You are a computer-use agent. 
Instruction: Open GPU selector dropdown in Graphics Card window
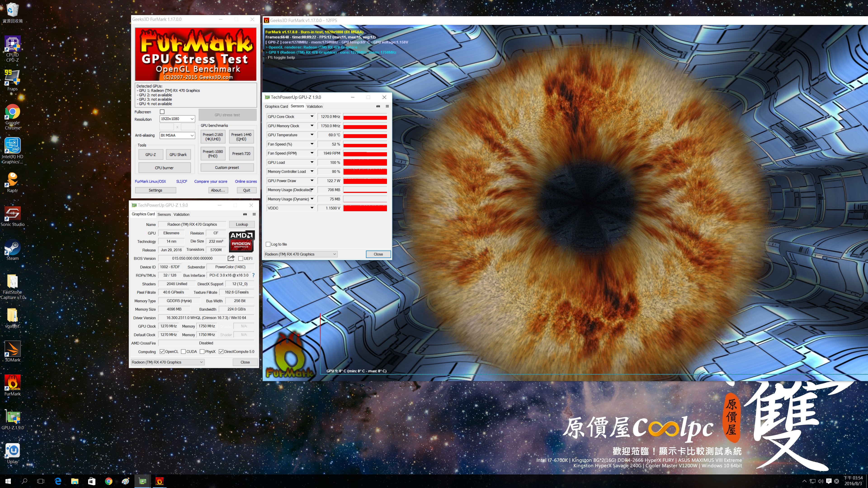click(x=167, y=362)
